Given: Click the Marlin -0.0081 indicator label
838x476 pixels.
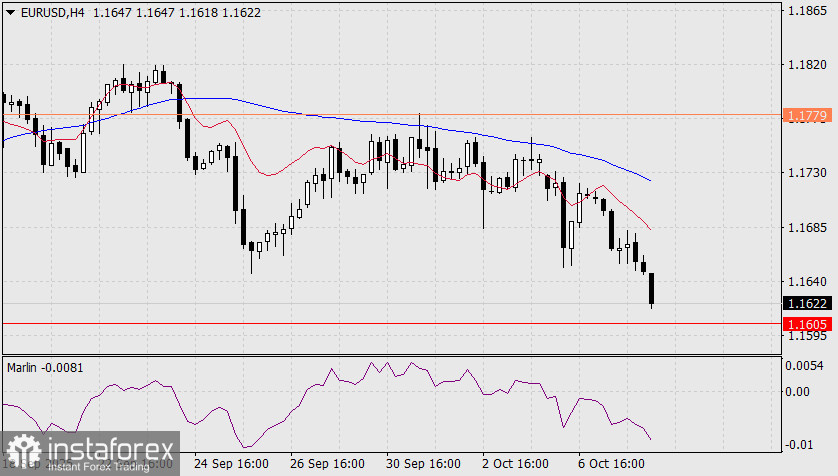Looking at the screenshot, I should [x=45, y=368].
